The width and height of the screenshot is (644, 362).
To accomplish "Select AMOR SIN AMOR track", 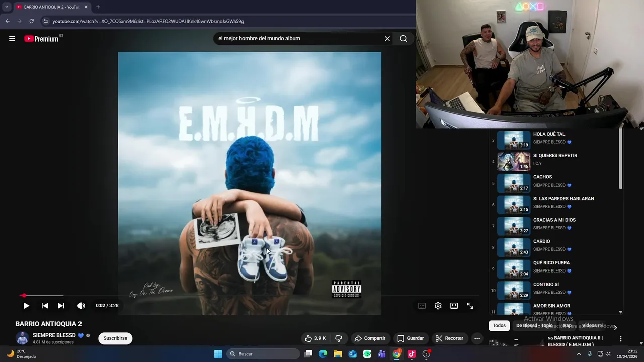I will 556,309.
